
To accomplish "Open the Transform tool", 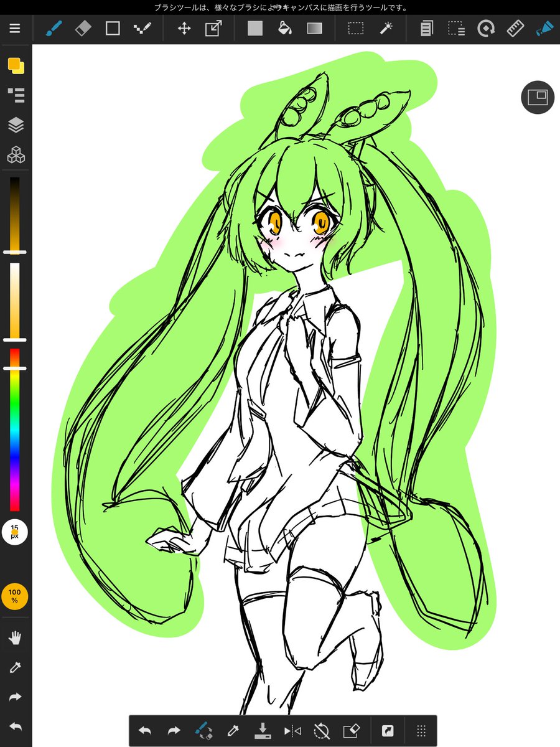I will (213, 29).
